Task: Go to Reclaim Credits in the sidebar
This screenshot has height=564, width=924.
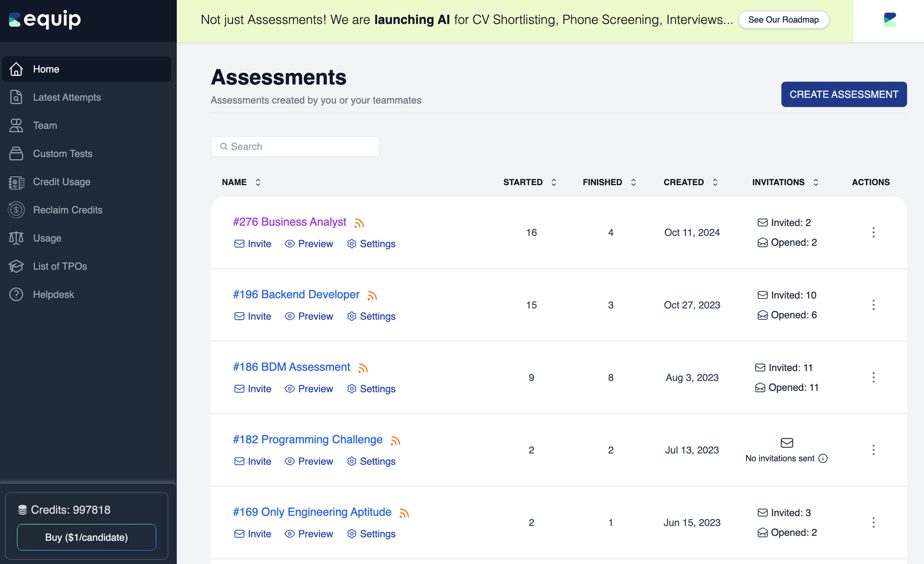Action: (67, 210)
